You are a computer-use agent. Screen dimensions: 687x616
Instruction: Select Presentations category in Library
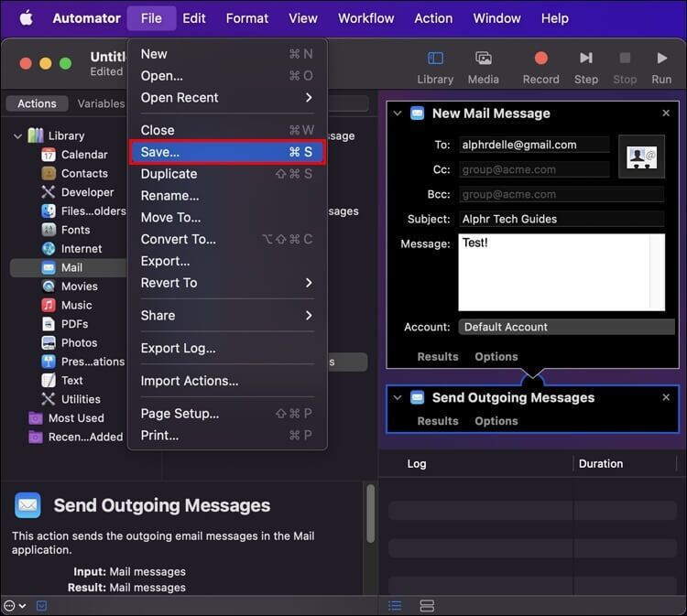(82, 362)
